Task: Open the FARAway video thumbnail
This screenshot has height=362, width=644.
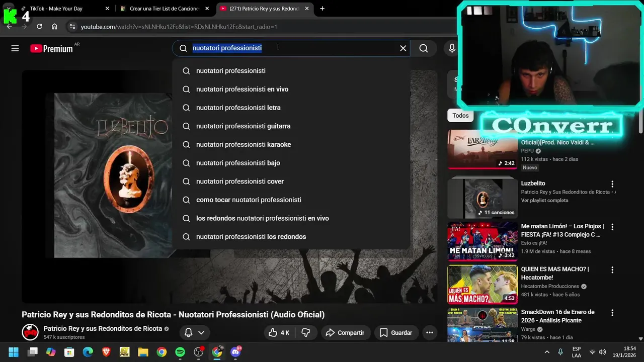Action: (482, 150)
